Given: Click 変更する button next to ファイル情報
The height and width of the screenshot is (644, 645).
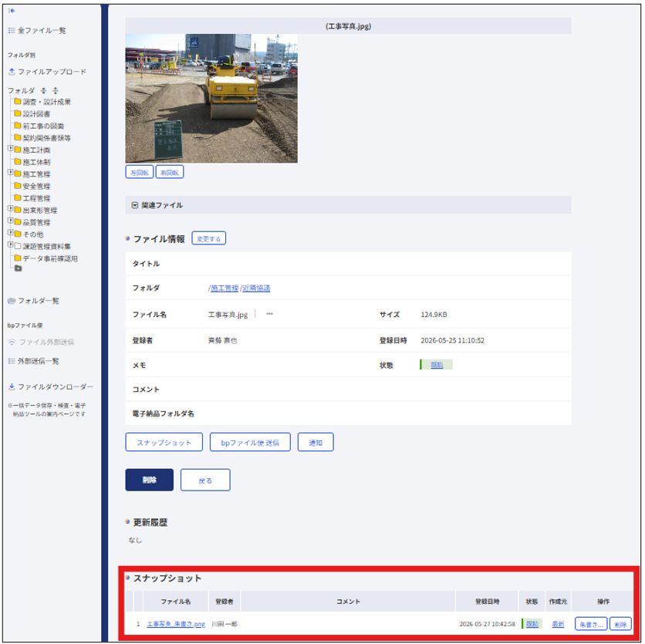Looking at the screenshot, I should tap(208, 238).
